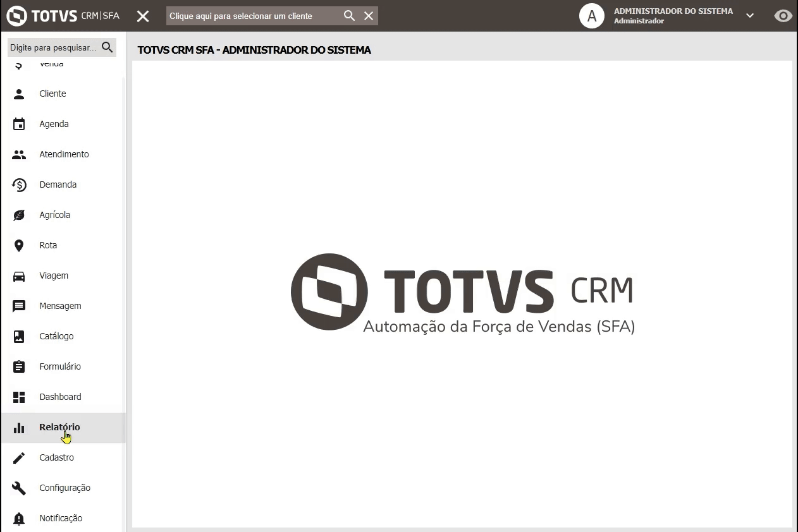
Task: Click the user avatar letter A
Action: [592, 16]
